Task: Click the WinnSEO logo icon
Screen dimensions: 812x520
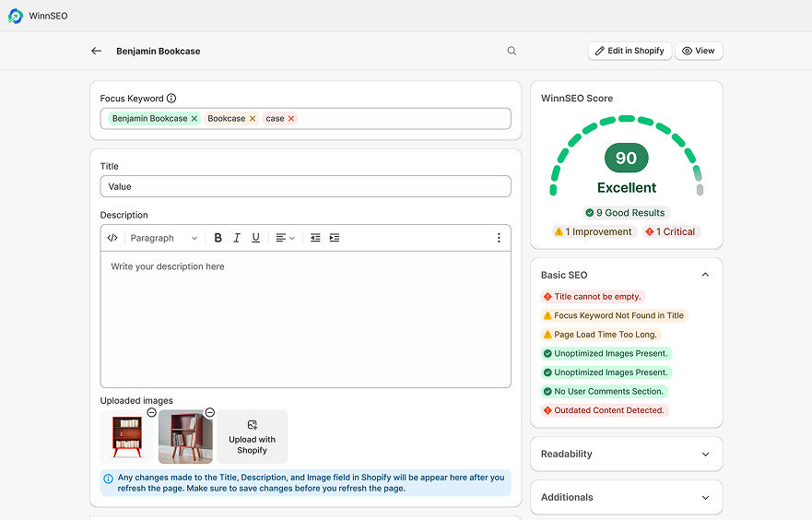Action: pyautogui.click(x=16, y=16)
